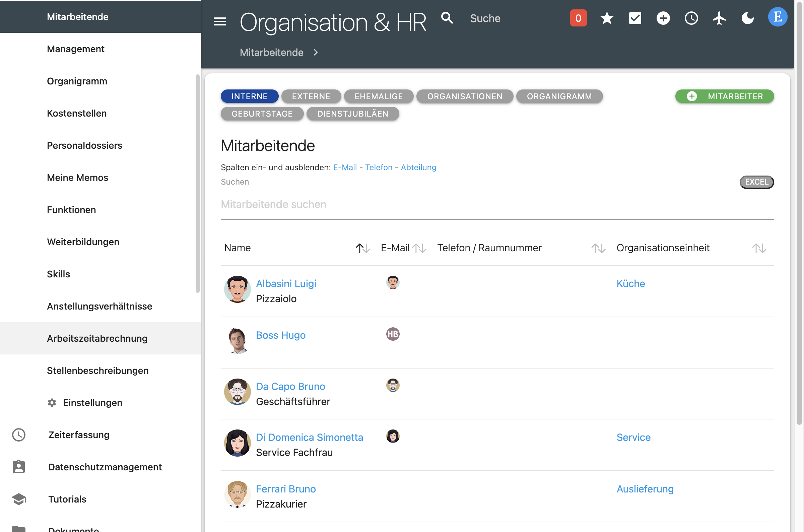The image size is (804, 532).
Task: Open the tasks checkbox icon in header
Action: (635, 18)
